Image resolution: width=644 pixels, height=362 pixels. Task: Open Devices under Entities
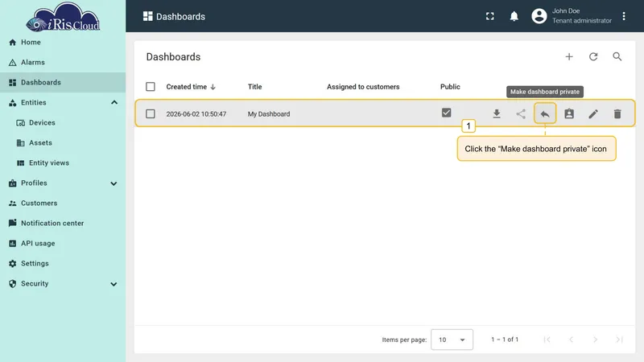[63, 122]
